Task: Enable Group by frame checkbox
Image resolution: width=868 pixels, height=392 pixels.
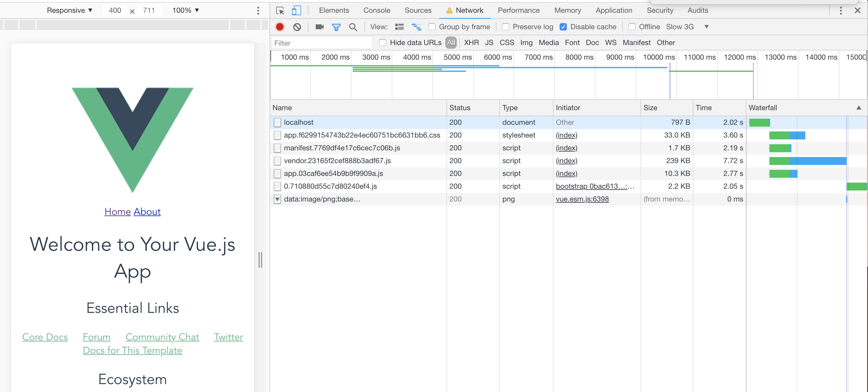Action: [x=432, y=26]
